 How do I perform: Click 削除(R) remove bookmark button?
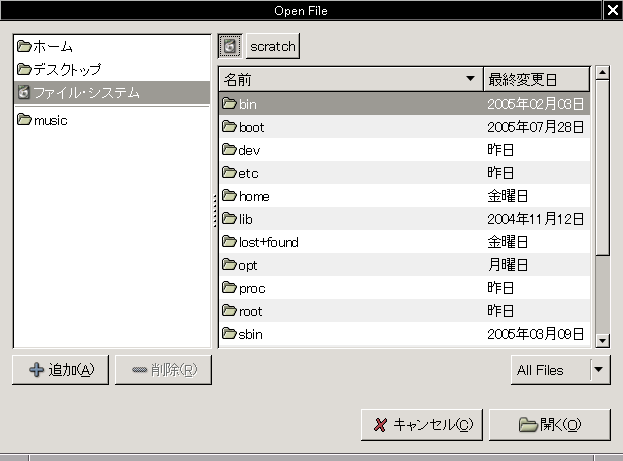click(163, 370)
